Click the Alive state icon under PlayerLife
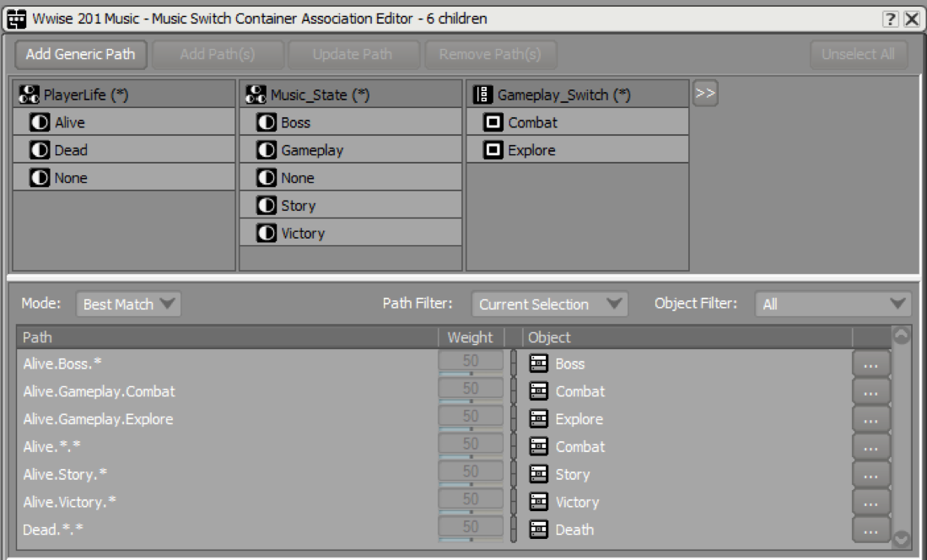 pyautogui.click(x=39, y=122)
